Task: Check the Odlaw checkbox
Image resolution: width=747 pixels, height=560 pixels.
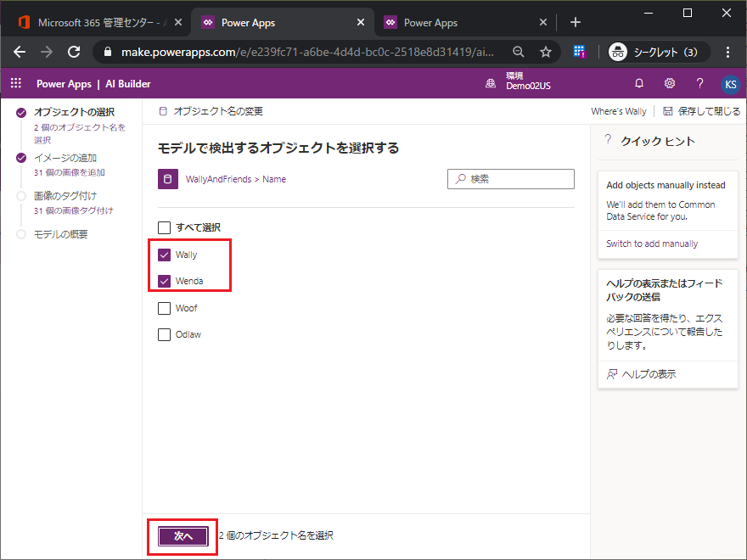Action: (164, 335)
